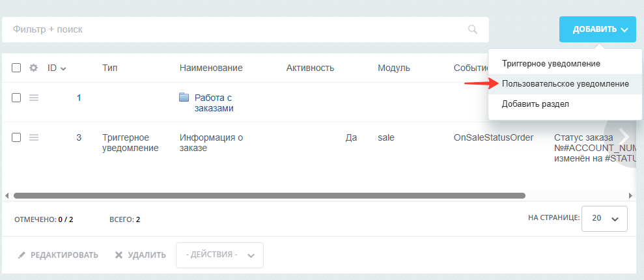
Task: Click the horizontal scrollbar thumb
Action: click(x=270, y=195)
